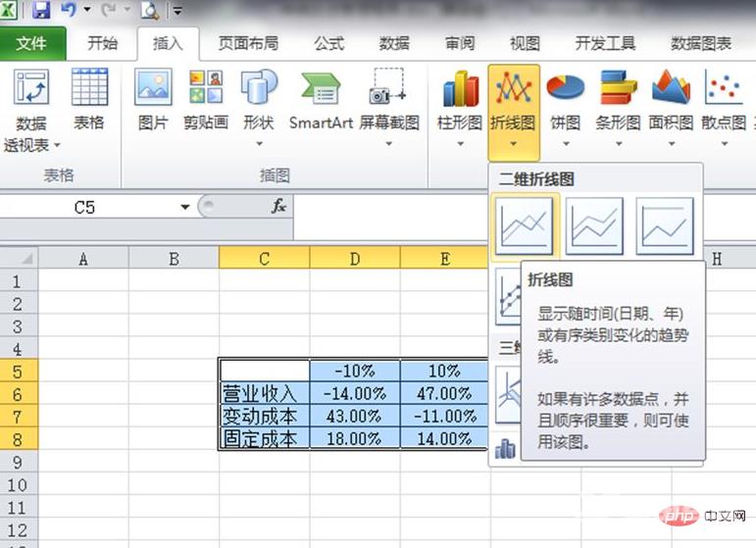Image resolution: width=756 pixels, height=548 pixels.
Task: Open the File (文件) menu
Action: [32, 44]
